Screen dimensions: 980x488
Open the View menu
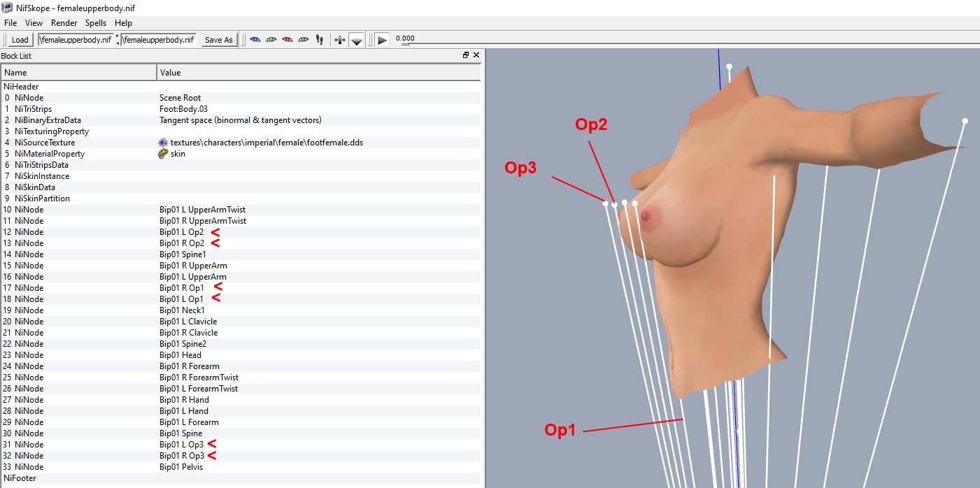point(34,23)
